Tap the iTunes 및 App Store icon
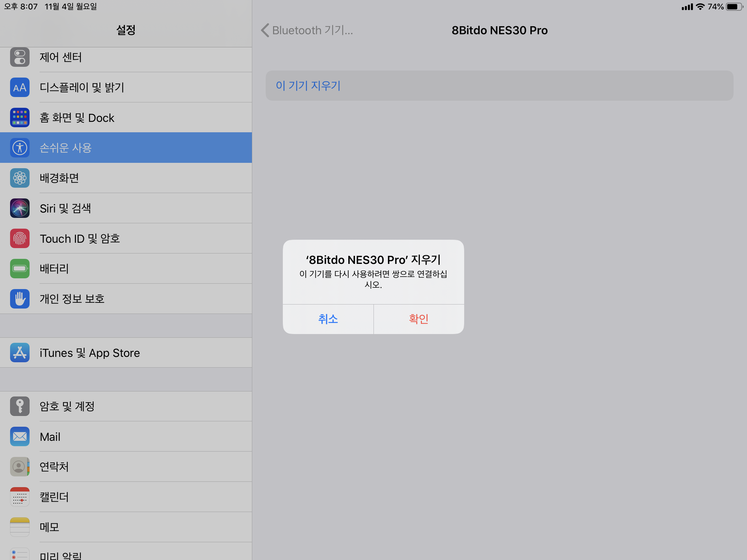This screenshot has height=560, width=747. click(x=19, y=353)
